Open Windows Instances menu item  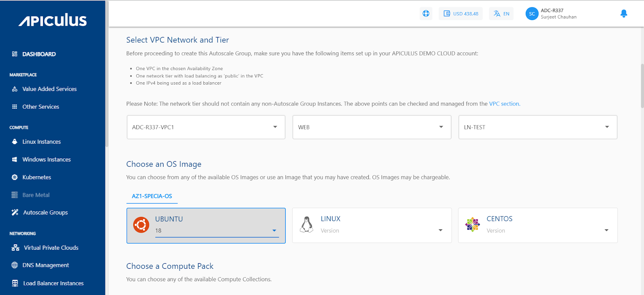pos(47,160)
